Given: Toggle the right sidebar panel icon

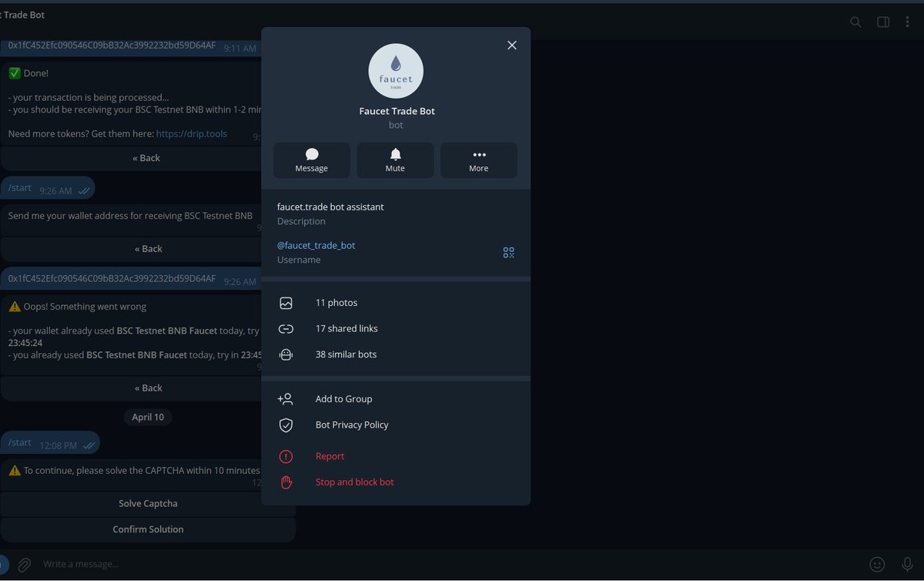Looking at the screenshot, I should click(x=883, y=22).
